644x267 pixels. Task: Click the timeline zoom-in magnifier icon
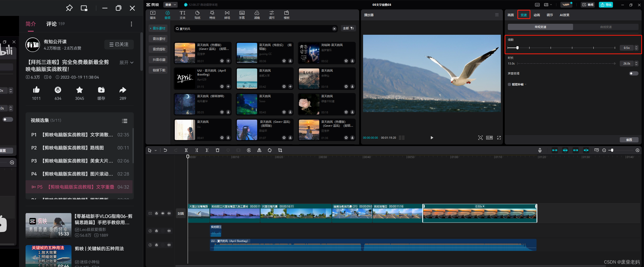pyautogui.click(x=637, y=150)
